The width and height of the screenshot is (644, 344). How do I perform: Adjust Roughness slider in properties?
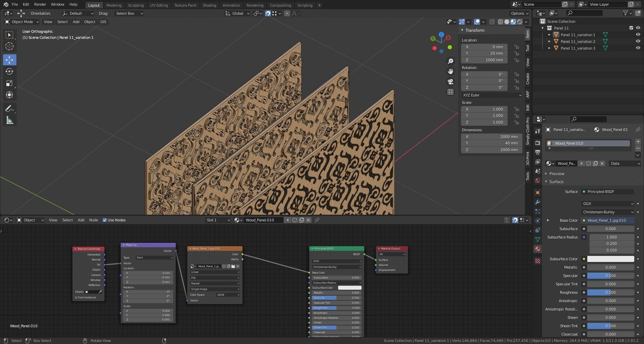[610, 292]
